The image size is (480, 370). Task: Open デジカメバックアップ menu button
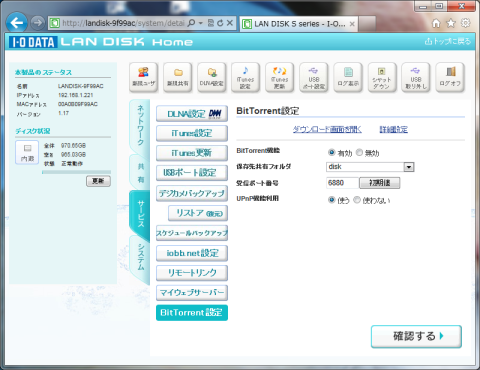[192, 193]
